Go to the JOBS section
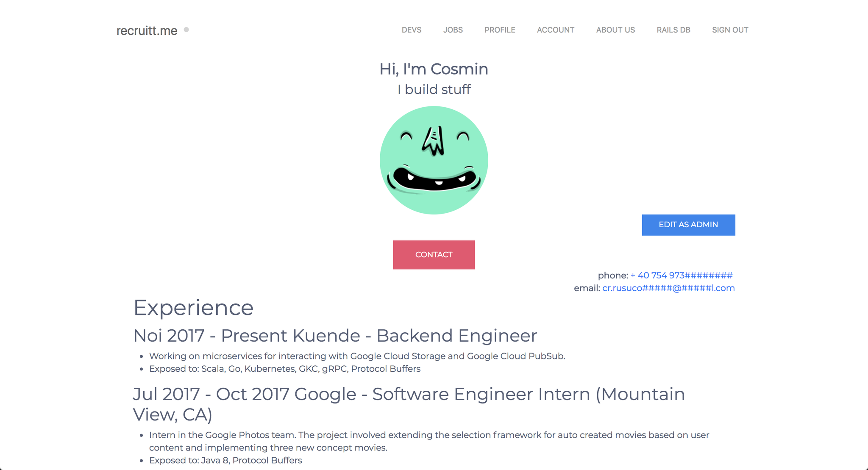Viewport: 868px width, 470px height. (x=453, y=30)
